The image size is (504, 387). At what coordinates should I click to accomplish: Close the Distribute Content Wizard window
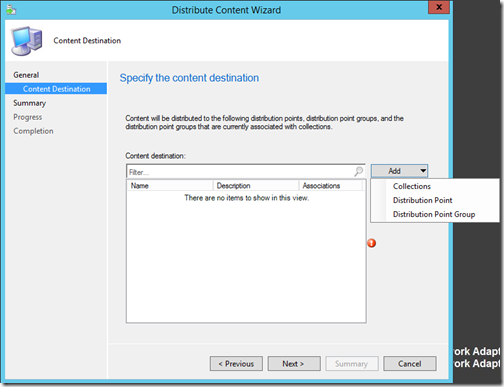439,7
